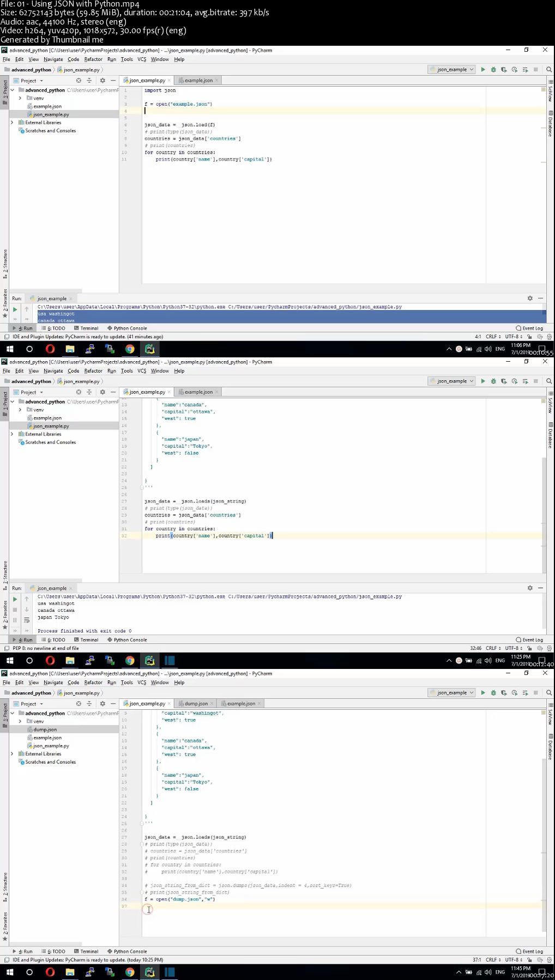Click the editor vertical scrollbar in the 11:25 PM frame
This screenshot has height=980, width=555.
[x=544, y=515]
